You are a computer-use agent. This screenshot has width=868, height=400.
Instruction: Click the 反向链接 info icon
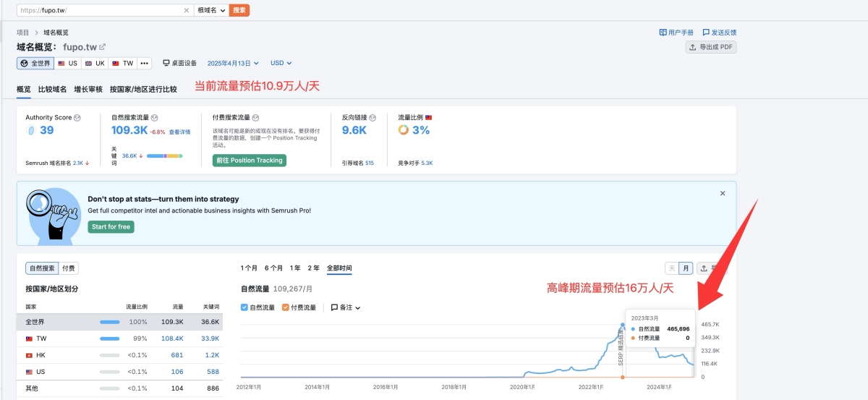(x=373, y=117)
